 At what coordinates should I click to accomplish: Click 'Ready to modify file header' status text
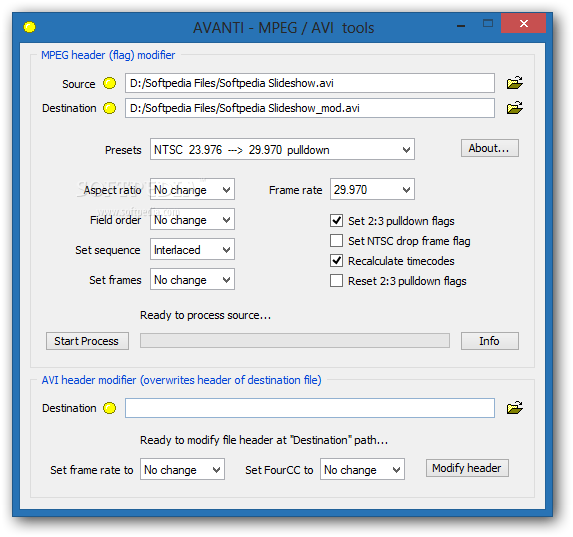click(x=264, y=440)
